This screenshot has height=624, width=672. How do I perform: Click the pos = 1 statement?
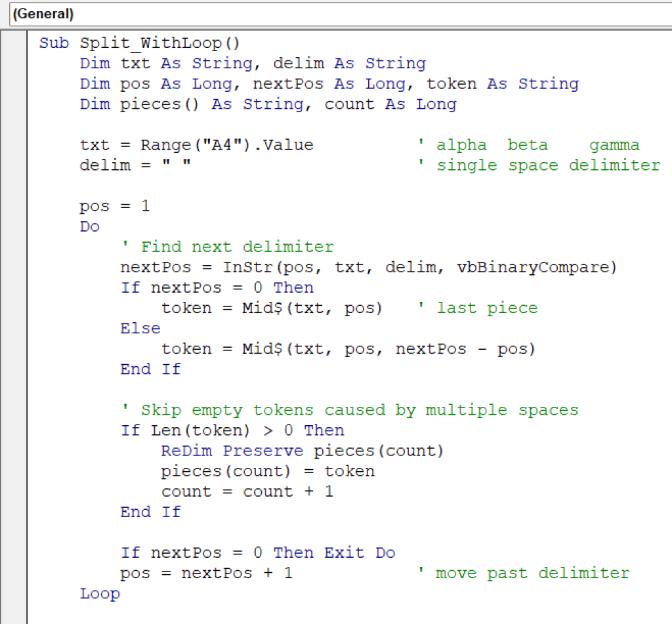tap(115, 205)
